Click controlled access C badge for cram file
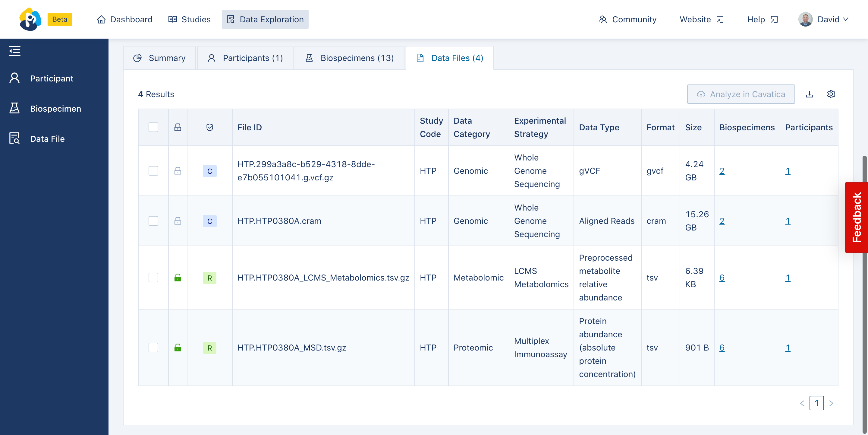The image size is (868, 435). pos(209,221)
